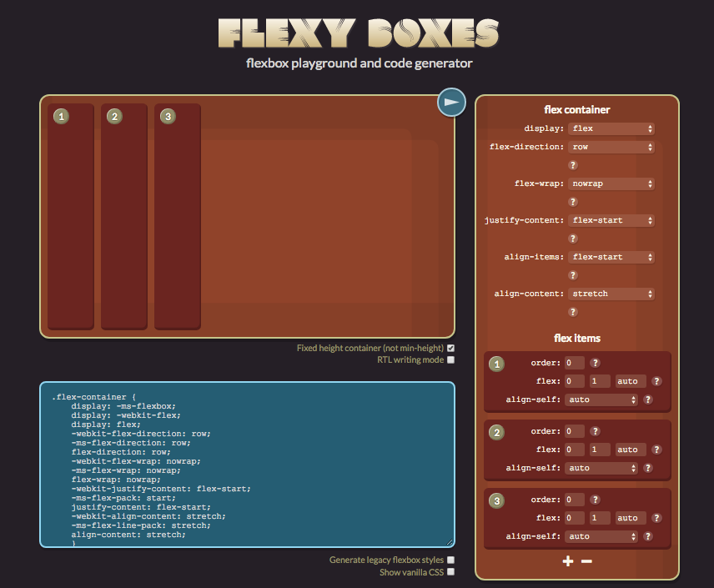Open flex help for flex item 2
The image size is (714, 588).
point(656,450)
